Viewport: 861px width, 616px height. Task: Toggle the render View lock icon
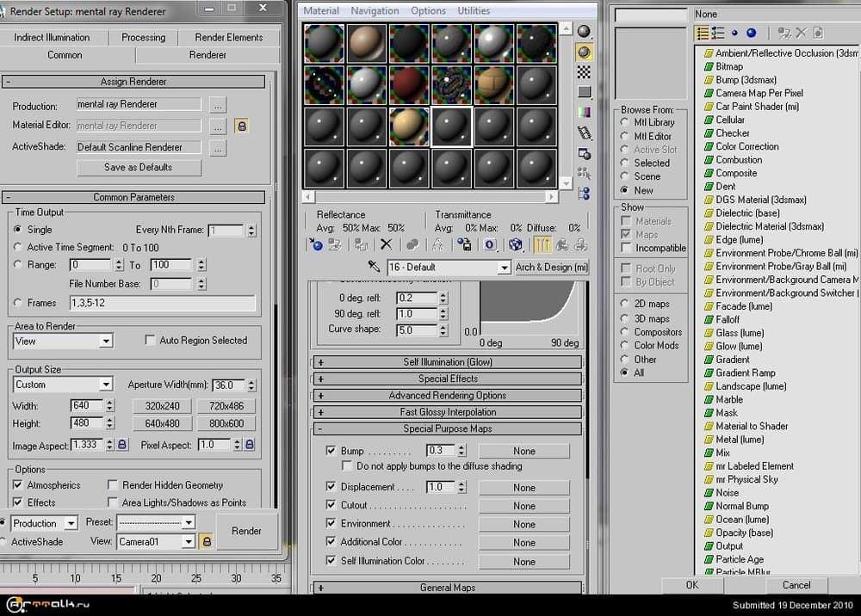tap(207, 541)
